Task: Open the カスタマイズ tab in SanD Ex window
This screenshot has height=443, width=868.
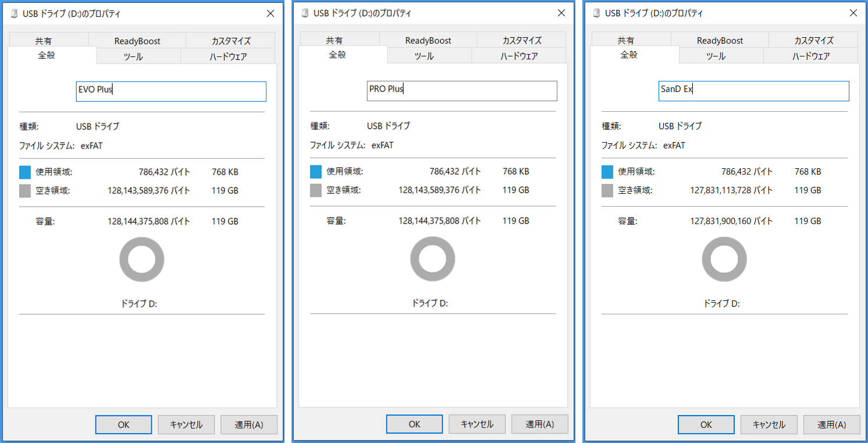Action: tap(814, 40)
